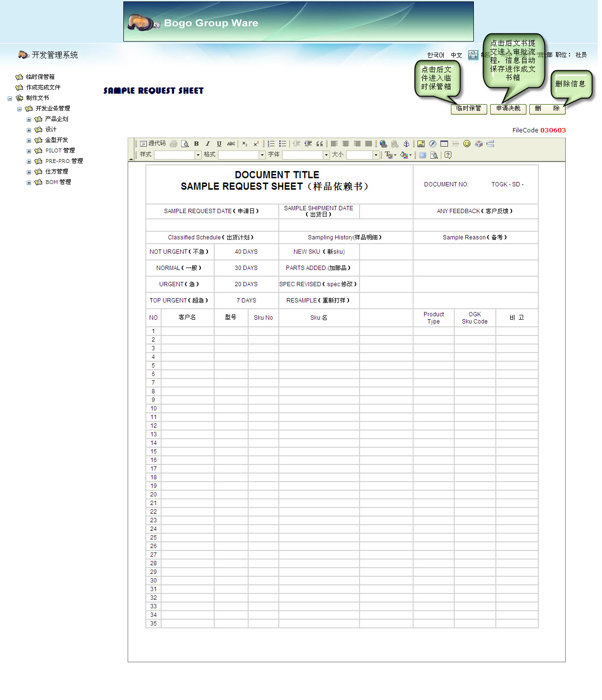Insert a table via toolbar
This screenshot has height=700, width=602.
(x=444, y=144)
